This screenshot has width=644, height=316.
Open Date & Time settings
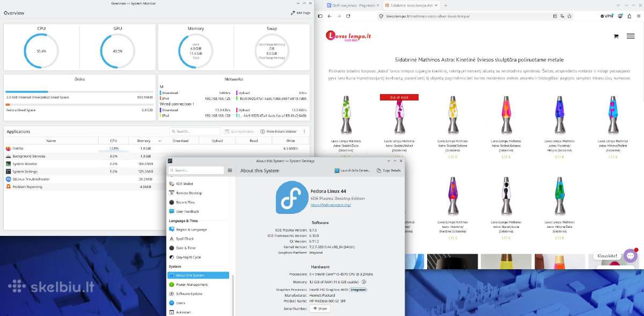coord(199,248)
